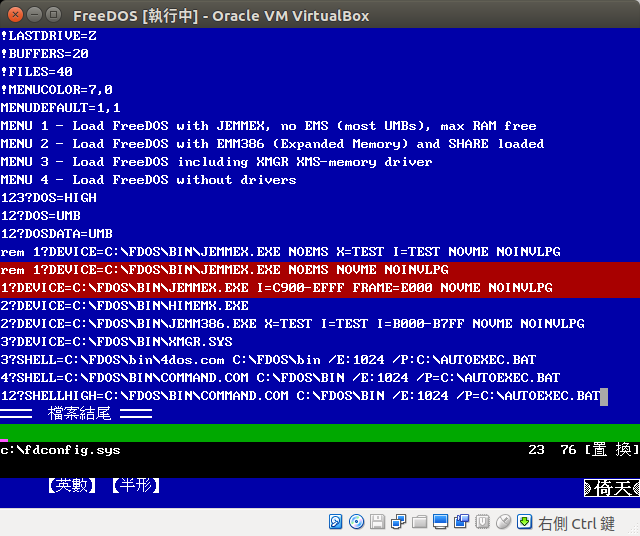Click the text cursor block after AUTOEXEC.BAT
The height and width of the screenshot is (536, 640).
(x=604, y=397)
